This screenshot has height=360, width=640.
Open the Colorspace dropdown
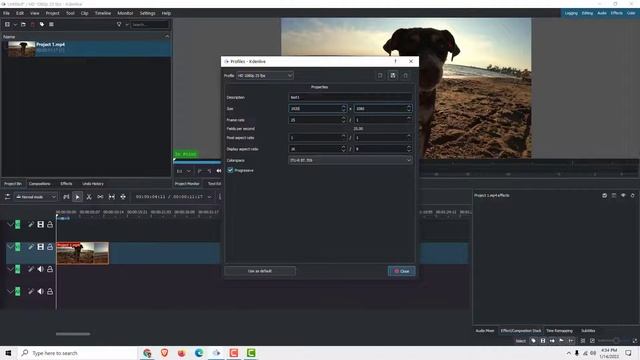pos(350,160)
